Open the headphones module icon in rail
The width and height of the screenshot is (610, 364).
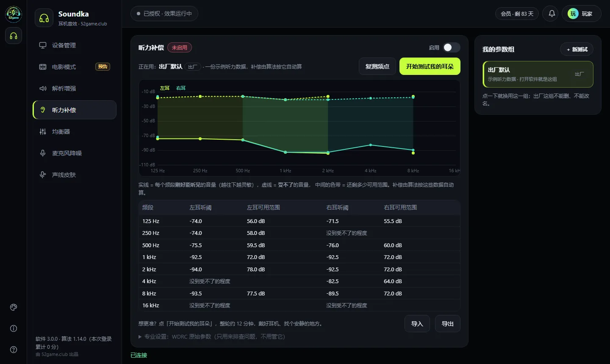[x=14, y=36]
